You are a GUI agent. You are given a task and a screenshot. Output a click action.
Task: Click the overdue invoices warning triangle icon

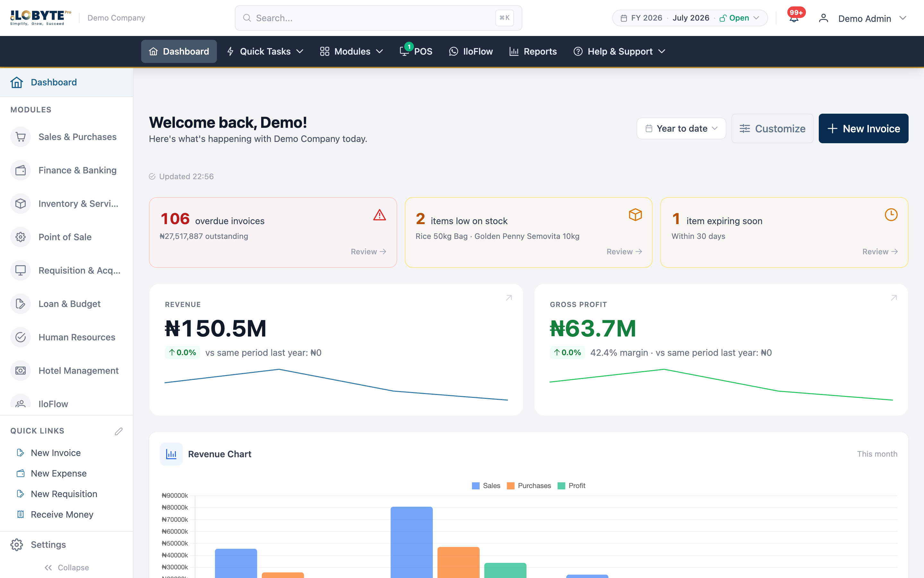pos(380,215)
